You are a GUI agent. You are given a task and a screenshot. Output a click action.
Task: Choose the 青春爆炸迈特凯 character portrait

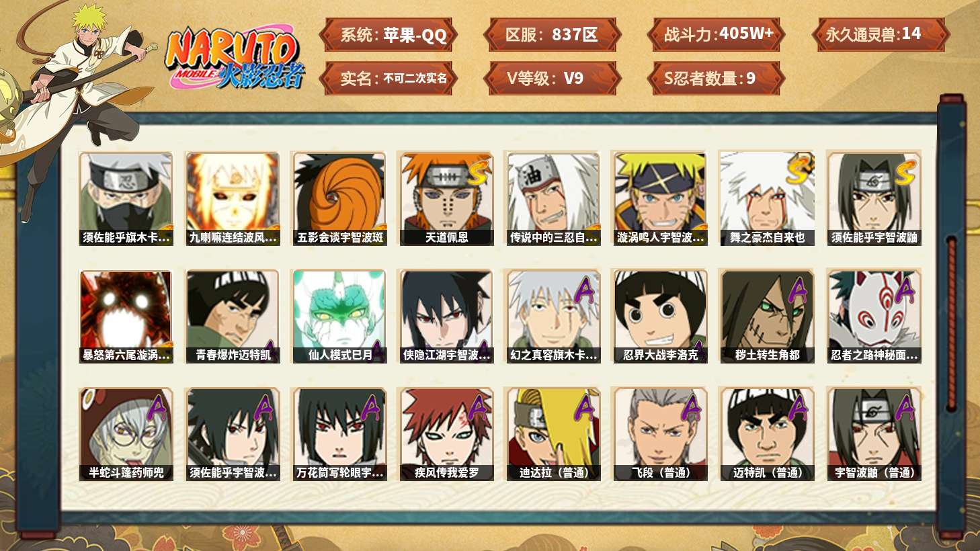click(x=233, y=316)
